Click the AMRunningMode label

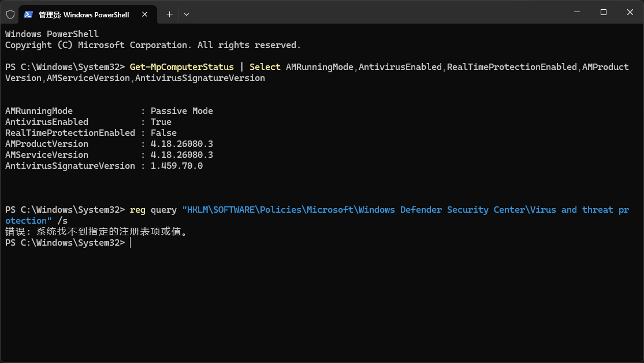click(x=39, y=111)
